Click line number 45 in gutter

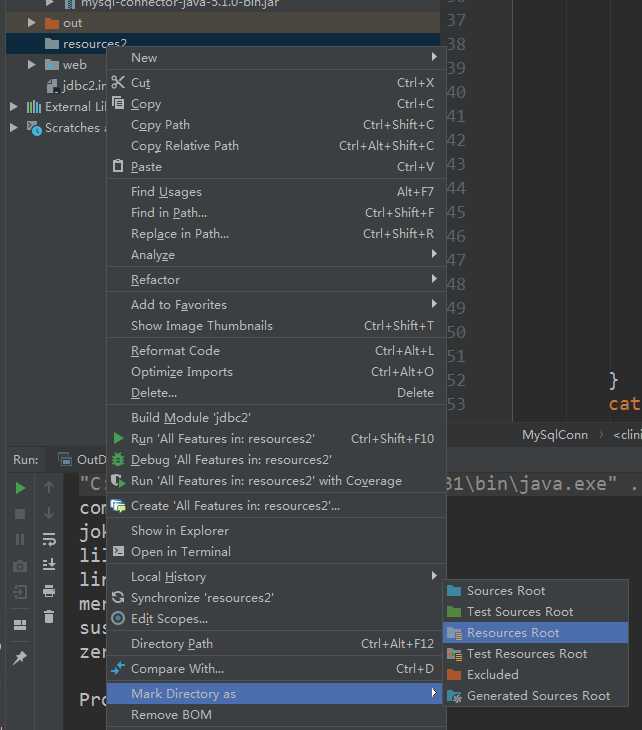456,212
